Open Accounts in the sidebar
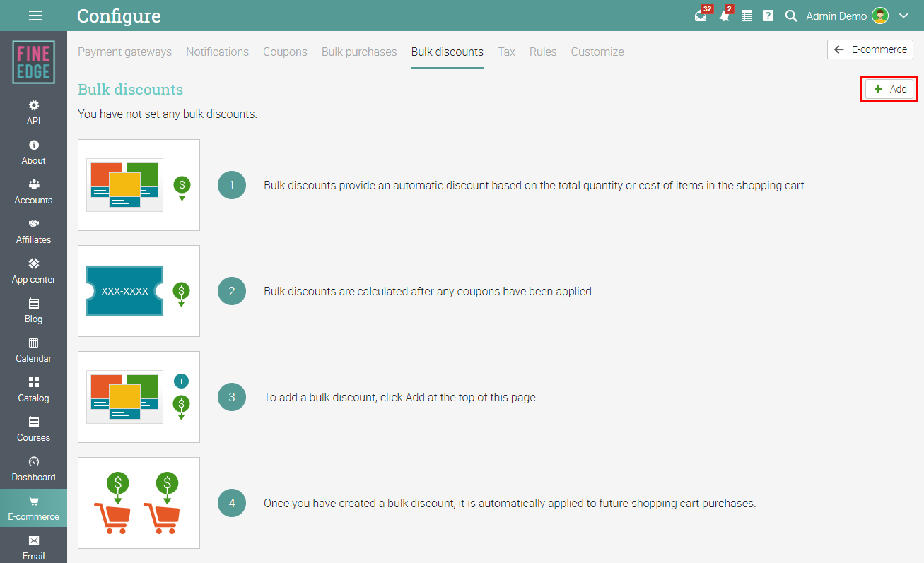This screenshot has width=924, height=563. pyautogui.click(x=33, y=191)
